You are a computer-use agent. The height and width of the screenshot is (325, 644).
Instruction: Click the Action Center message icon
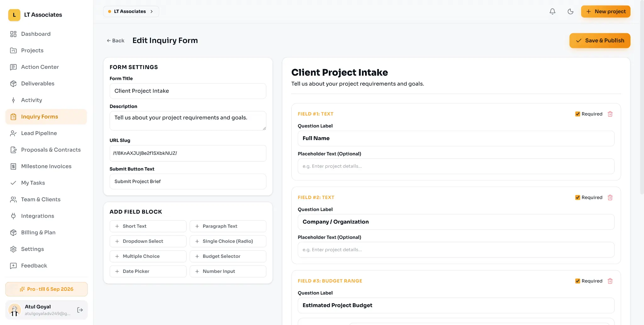point(13,67)
